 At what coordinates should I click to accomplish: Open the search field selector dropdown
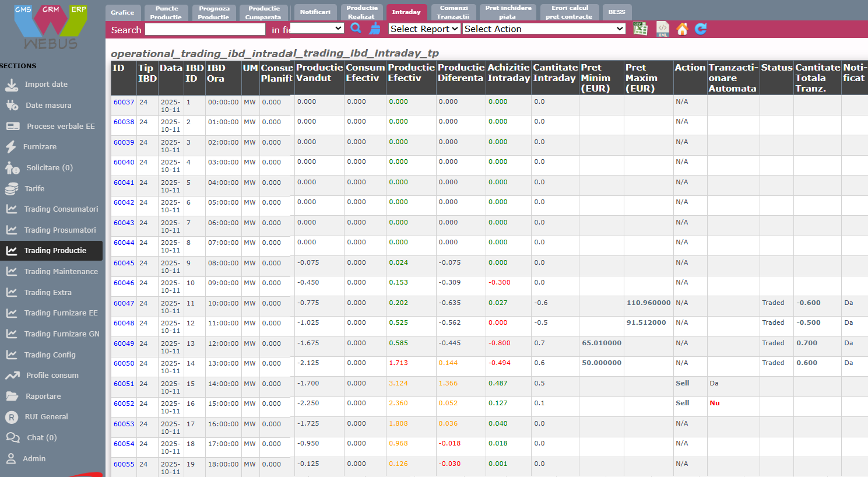[317, 29]
